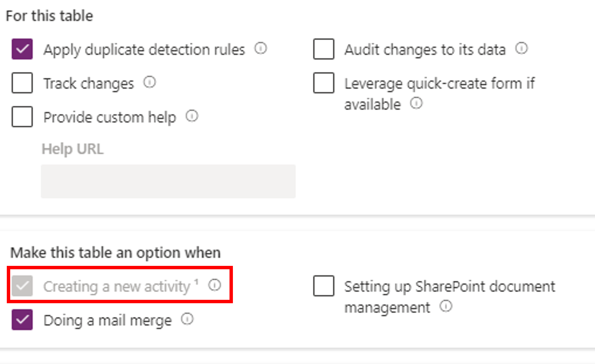Click info icon beside Creating a new activity
This screenshot has width=595, height=364.
(x=215, y=285)
